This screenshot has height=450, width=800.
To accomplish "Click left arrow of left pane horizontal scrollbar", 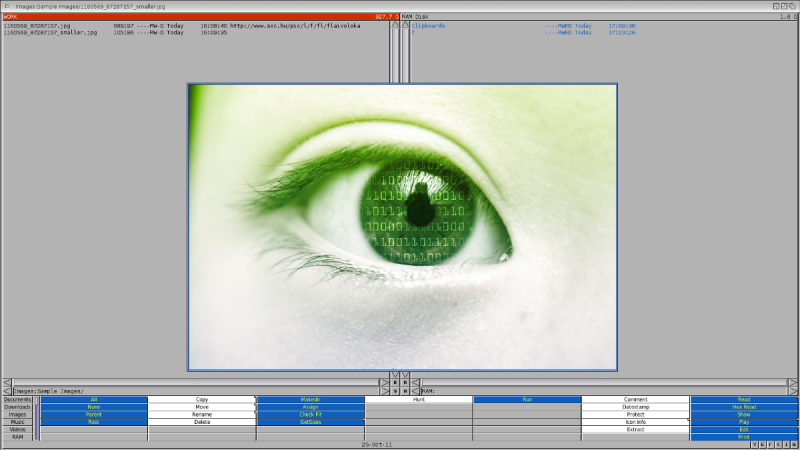I will (6, 382).
